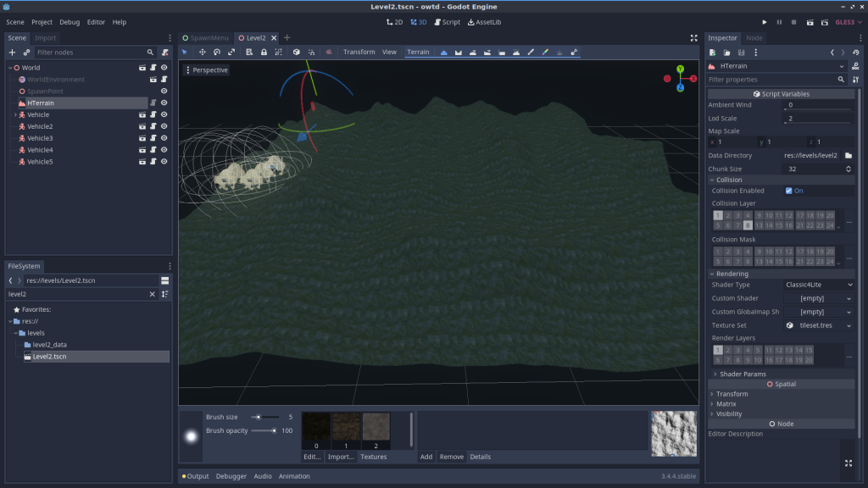Select terrain Lower height brush
This screenshot has width=868, height=488.
(459, 52)
